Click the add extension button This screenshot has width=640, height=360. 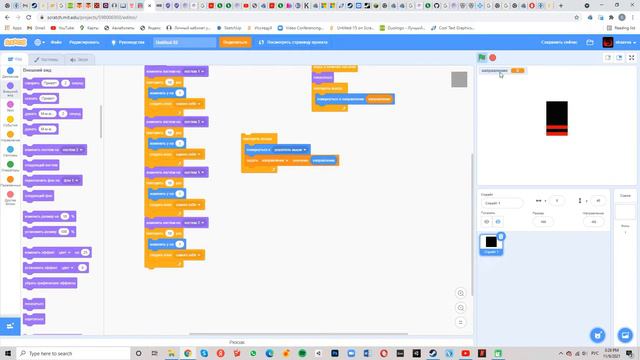coord(10,326)
